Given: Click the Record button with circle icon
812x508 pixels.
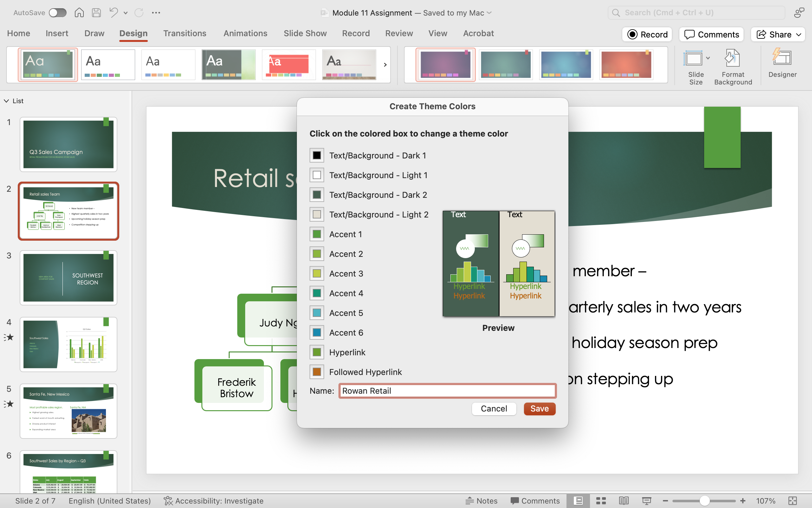Looking at the screenshot, I should (x=647, y=34).
